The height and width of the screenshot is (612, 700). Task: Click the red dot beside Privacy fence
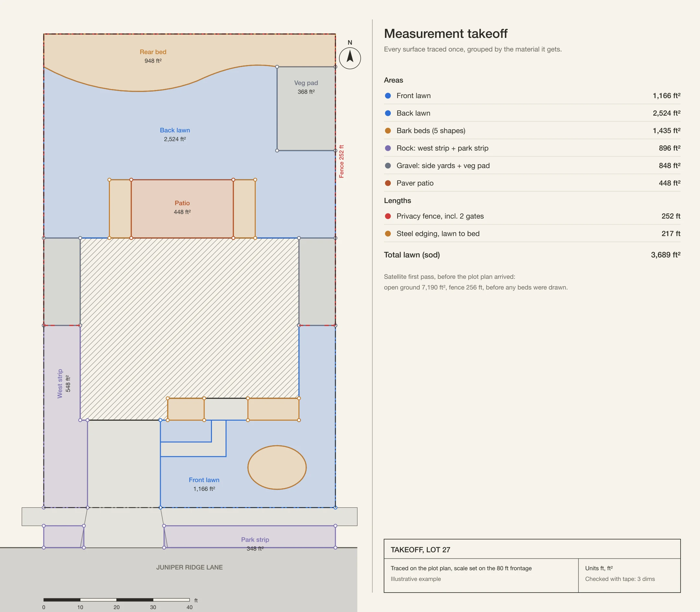(388, 216)
